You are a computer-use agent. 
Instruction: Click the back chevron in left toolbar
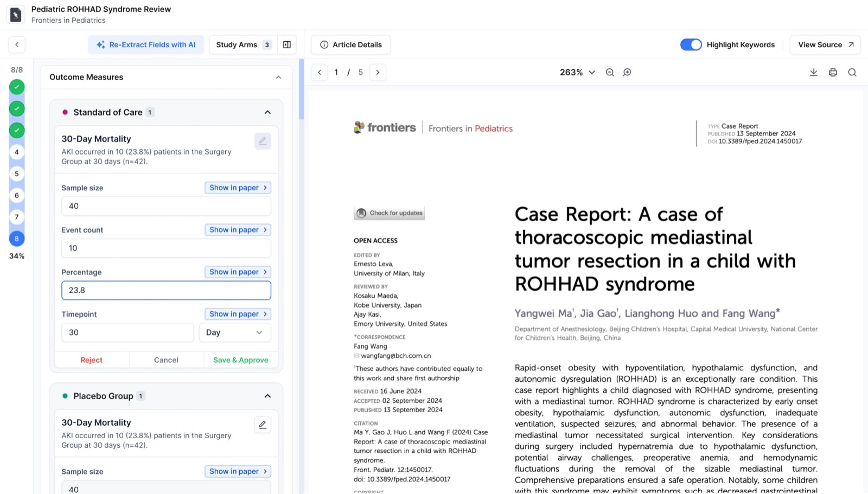pos(17,44)
